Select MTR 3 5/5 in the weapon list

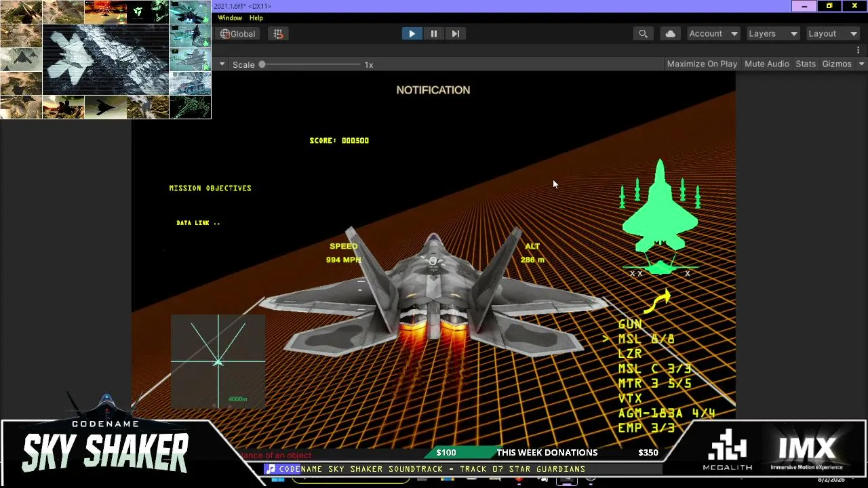tap(654, 384)
